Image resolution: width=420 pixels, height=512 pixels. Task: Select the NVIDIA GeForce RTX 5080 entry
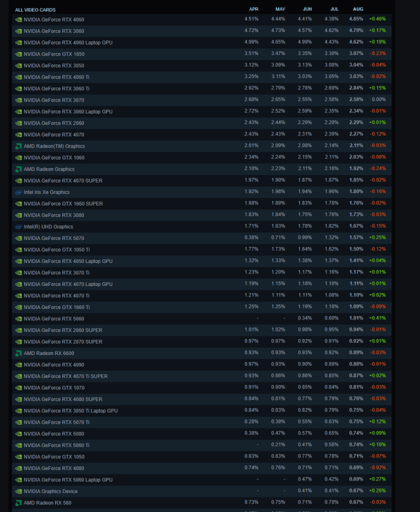[x=54, y=433]
